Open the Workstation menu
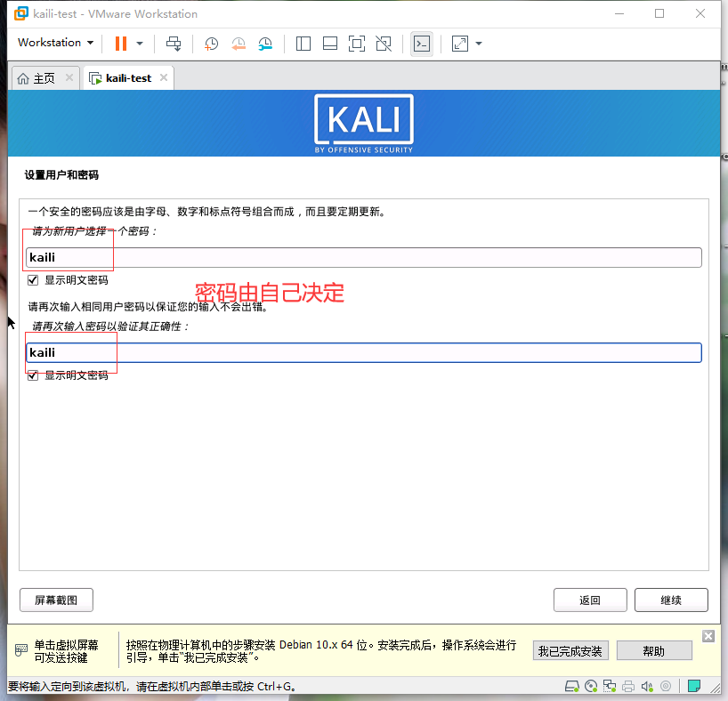This screenshot has height=701, width=728. coord(56,43)
